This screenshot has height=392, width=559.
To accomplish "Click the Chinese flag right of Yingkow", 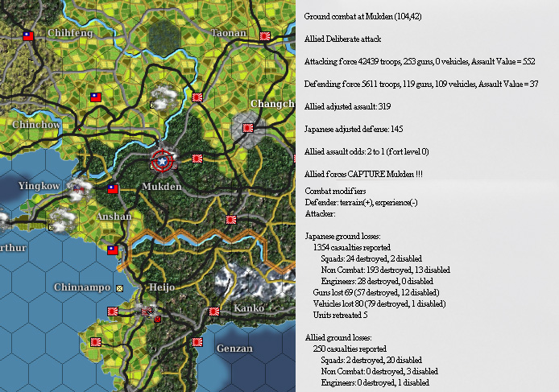I will tap(113, 189).
